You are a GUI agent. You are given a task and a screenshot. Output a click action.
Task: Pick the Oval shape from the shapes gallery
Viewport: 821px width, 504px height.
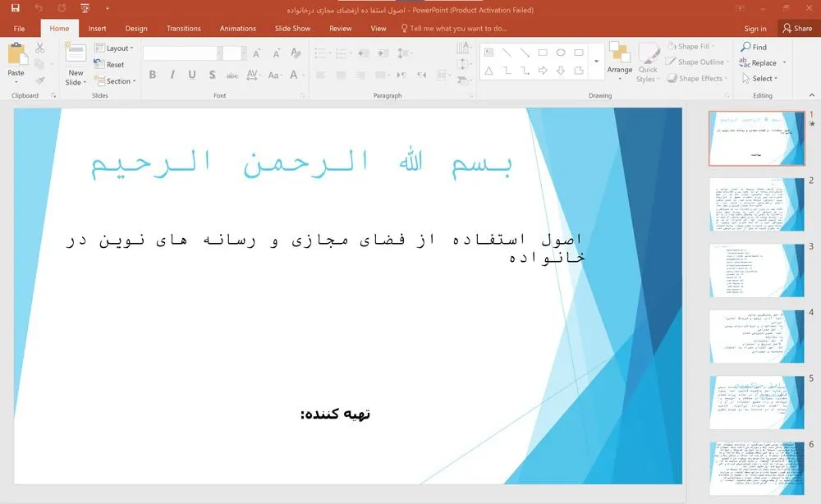561,53
